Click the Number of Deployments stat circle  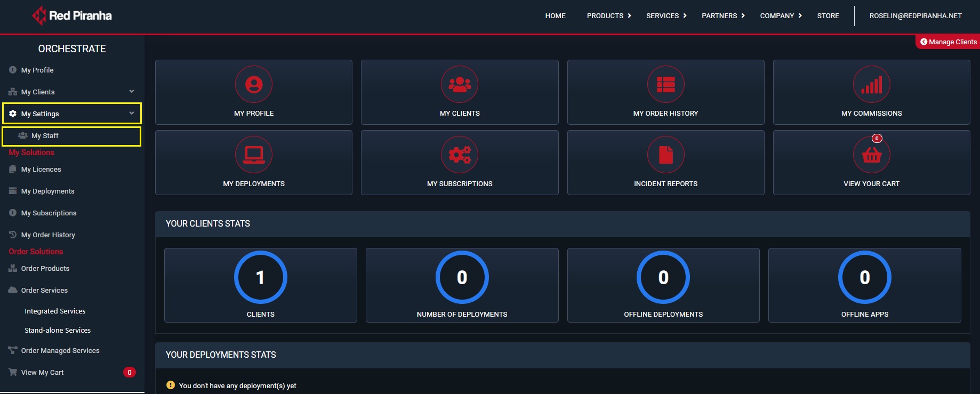(x=462, y=277)
